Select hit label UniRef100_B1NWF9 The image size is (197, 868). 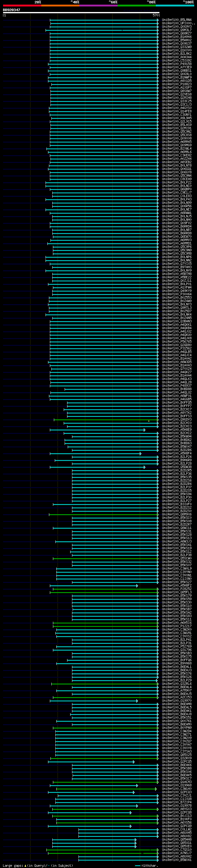176,78
